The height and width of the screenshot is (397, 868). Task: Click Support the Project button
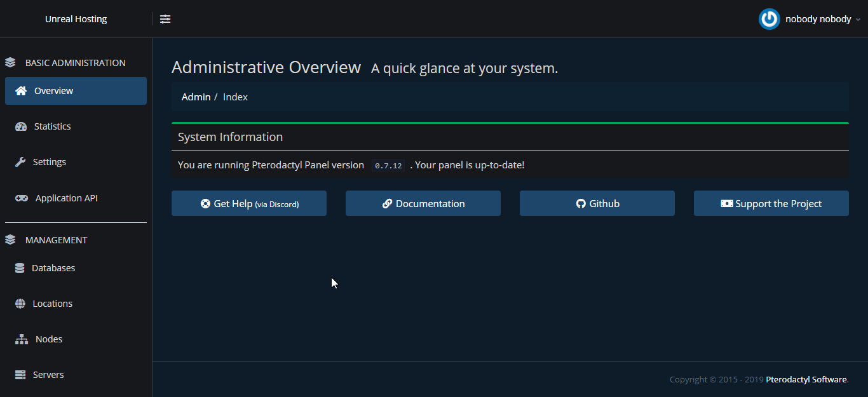pyautogui.click(x=771, y=203)
